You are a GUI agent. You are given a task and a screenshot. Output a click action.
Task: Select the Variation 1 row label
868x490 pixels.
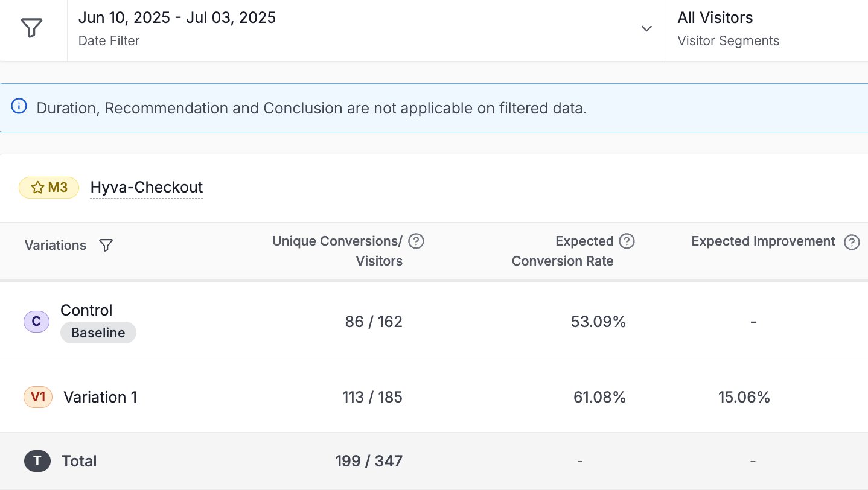point(100,397)
